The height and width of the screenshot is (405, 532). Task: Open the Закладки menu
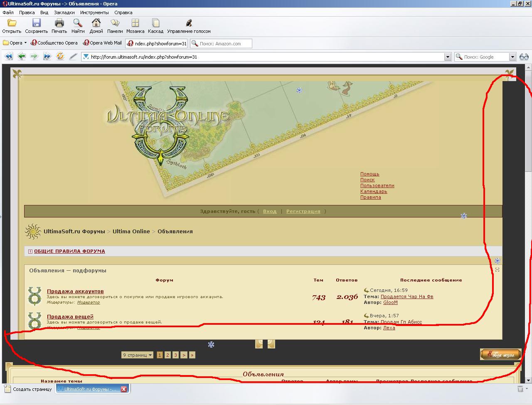[x=64, y=12]
